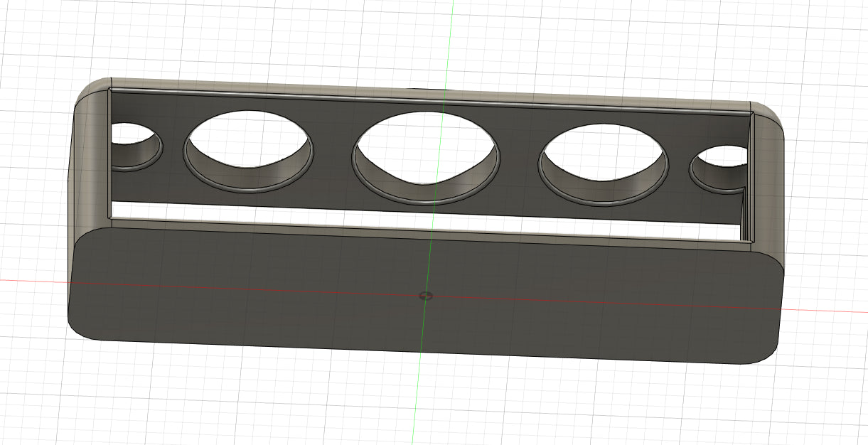
Task: Select the top-left rounded corner of body
Action: coord(92,89)
